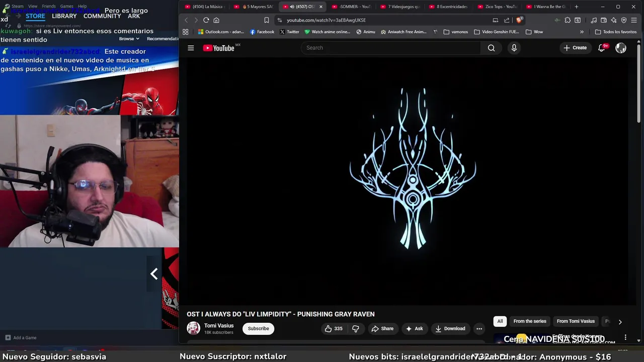
Task: Switch to the 8 Excentricidades tab
Action: [x=448, y=7]
